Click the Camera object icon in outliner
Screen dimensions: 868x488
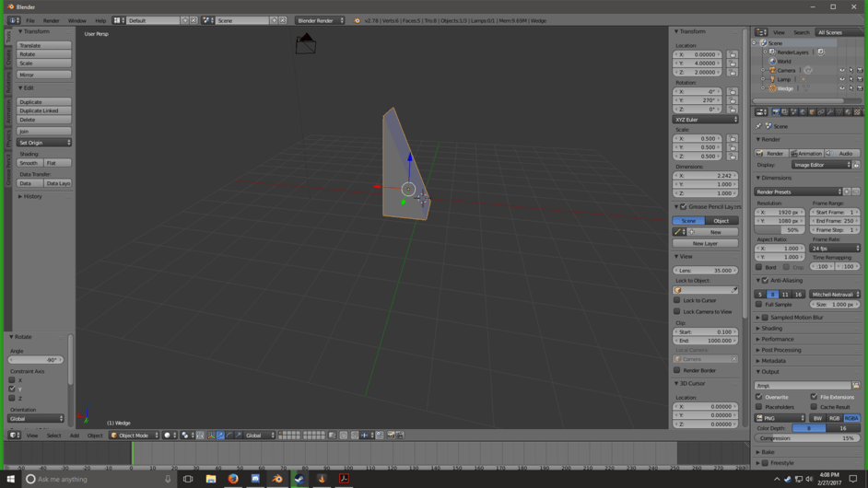773,70
